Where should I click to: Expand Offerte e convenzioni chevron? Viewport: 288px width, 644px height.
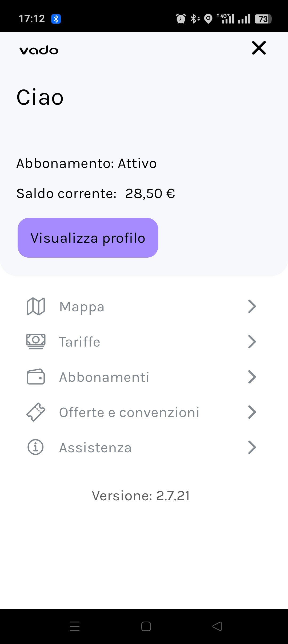tap(252, 412)
